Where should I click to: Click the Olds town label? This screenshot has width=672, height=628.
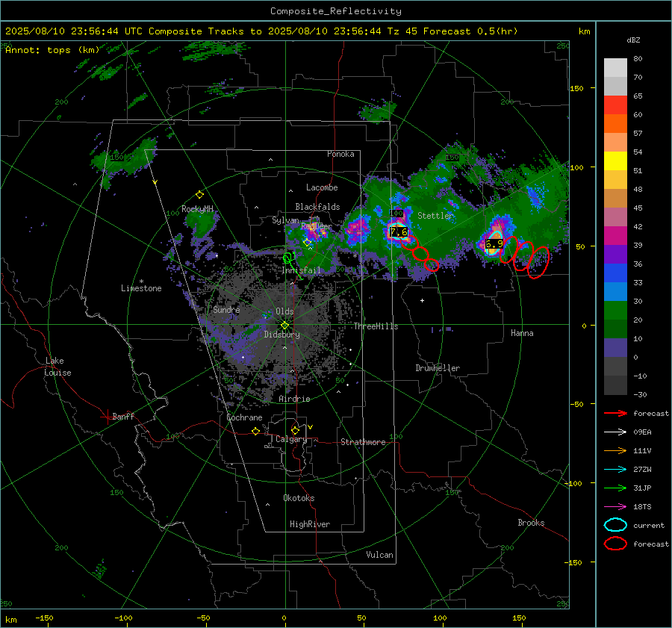[x=284, y=311]
